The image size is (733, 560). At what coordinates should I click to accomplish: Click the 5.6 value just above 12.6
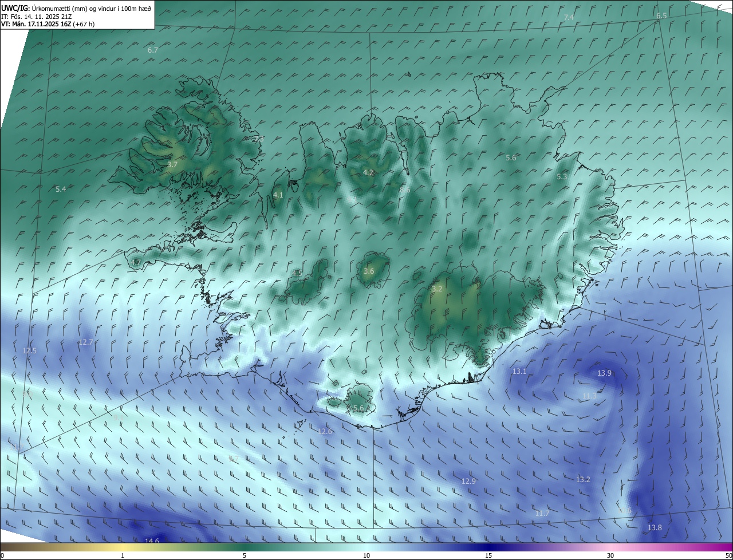click(x=358, y=408)
